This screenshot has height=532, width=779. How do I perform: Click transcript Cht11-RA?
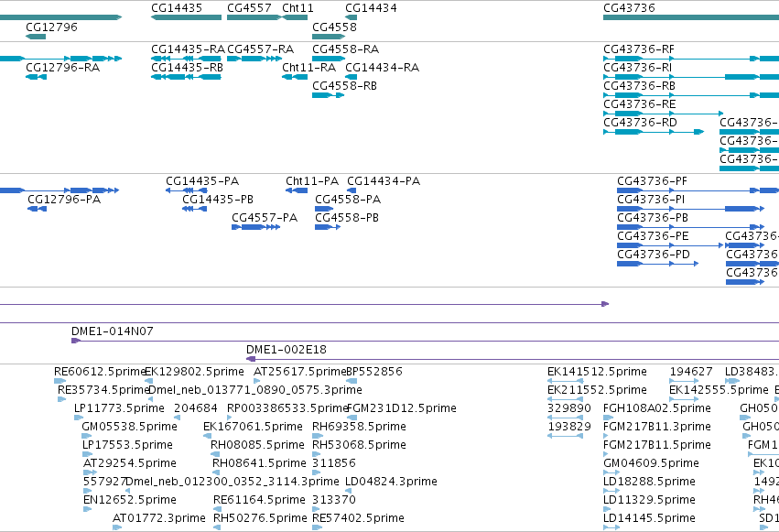tap(309, 68)
